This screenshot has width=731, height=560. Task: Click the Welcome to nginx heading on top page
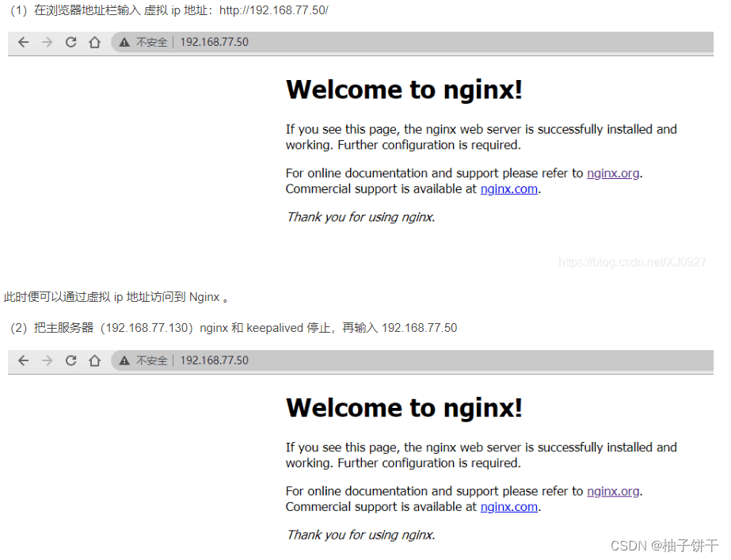coord(404,90)
